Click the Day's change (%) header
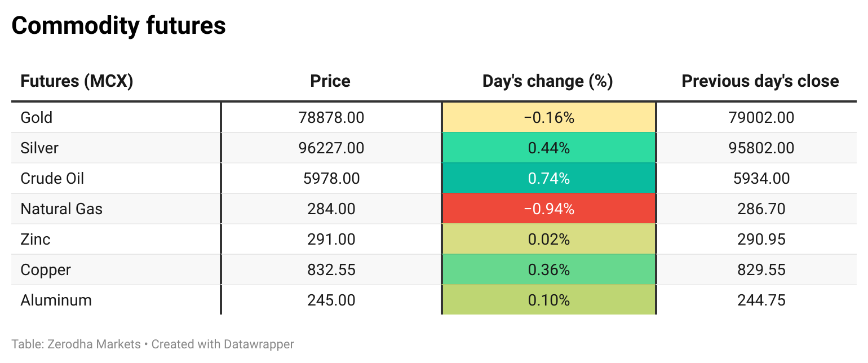 [x=548, y=81]
